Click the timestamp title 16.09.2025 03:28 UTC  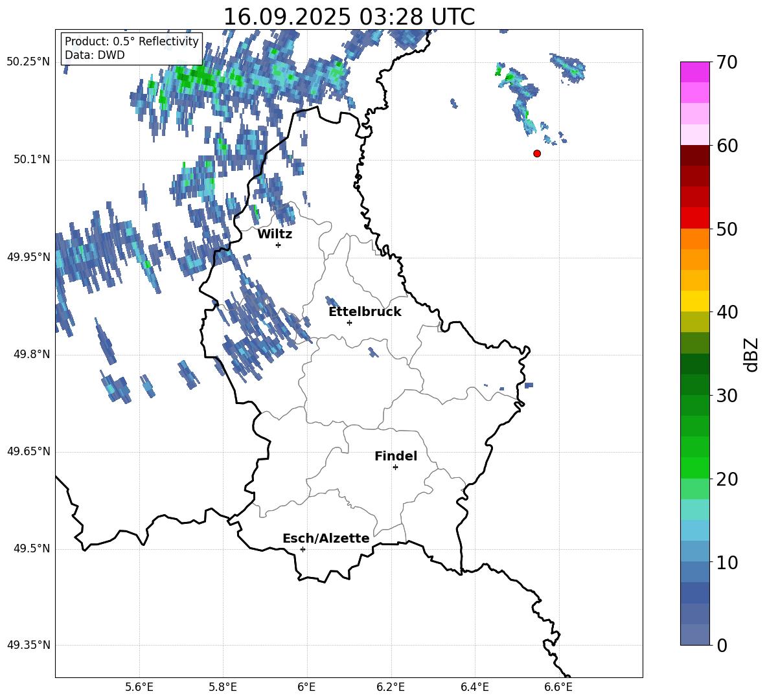[x=349, y=17]
